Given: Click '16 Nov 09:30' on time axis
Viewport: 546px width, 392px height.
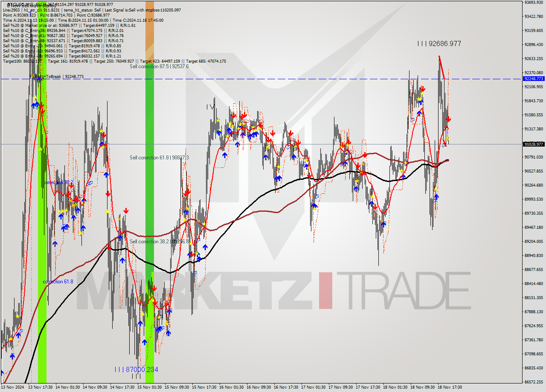Looking at the screenshot, I should click(259, 387).
